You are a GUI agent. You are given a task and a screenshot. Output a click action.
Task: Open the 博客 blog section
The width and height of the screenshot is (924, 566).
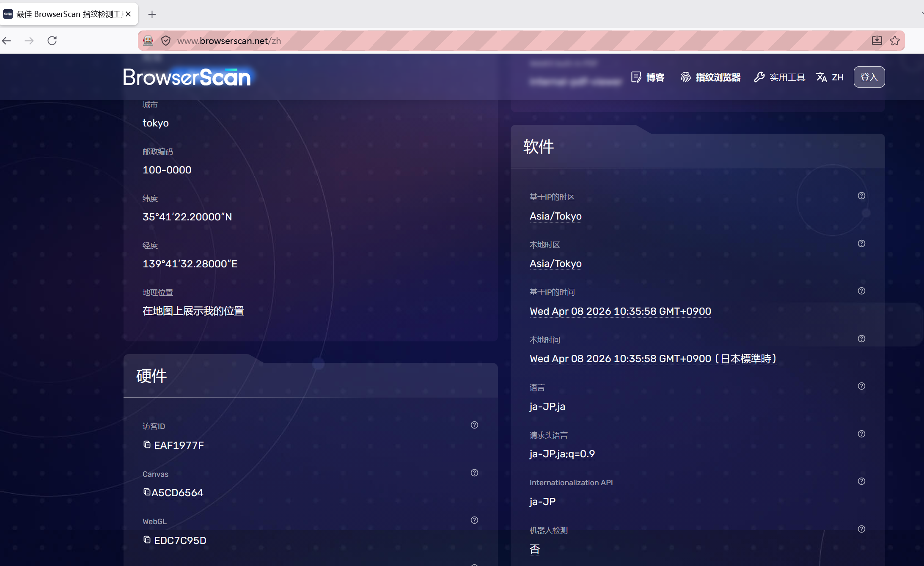pyautogui.click(x=654, y=77)
